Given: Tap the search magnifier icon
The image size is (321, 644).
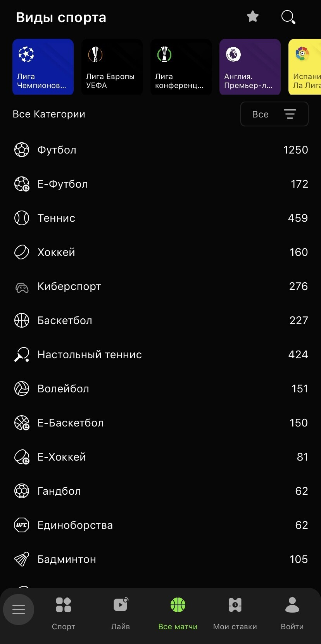Looking at the screenshot, I should 288,17.
